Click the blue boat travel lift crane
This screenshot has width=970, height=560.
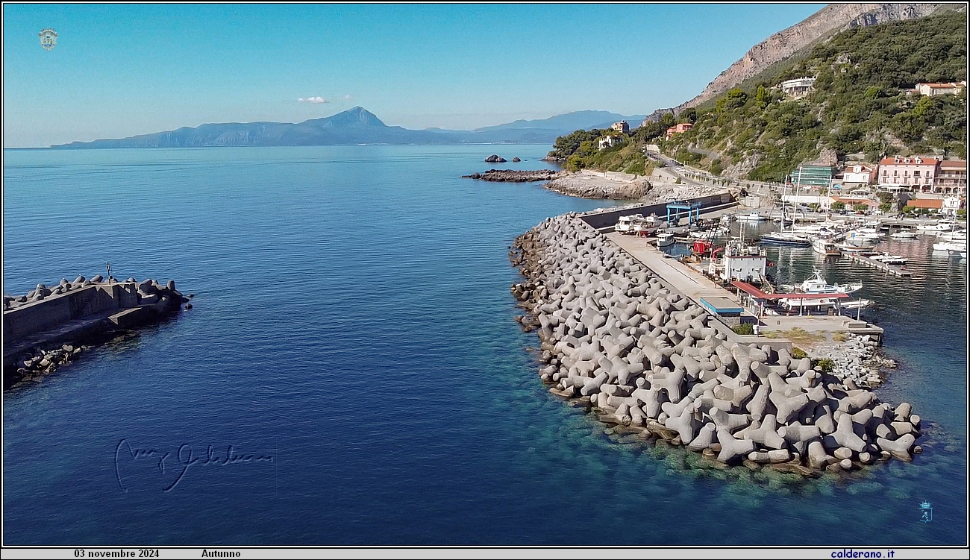[683, 213]
